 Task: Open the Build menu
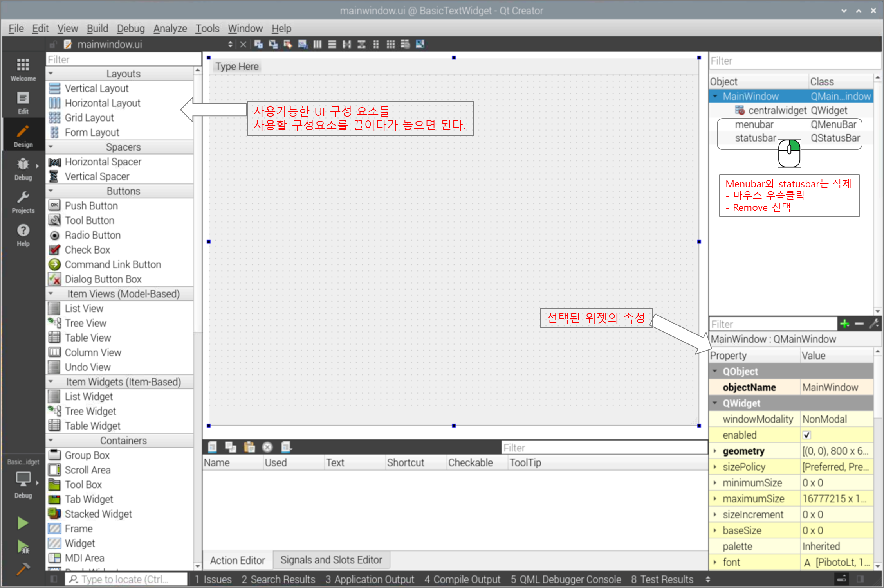point(97,29)
